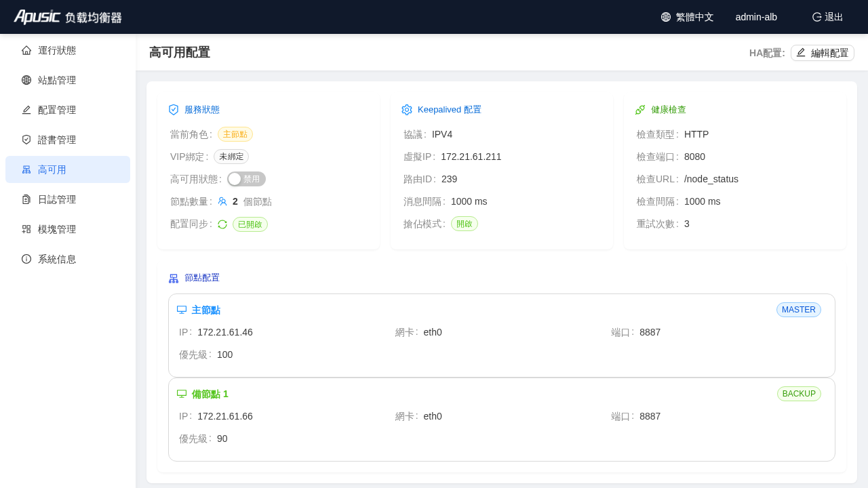868x488 pixels.
Task: Click the info icon beside 系統信息
Action: 26,259
